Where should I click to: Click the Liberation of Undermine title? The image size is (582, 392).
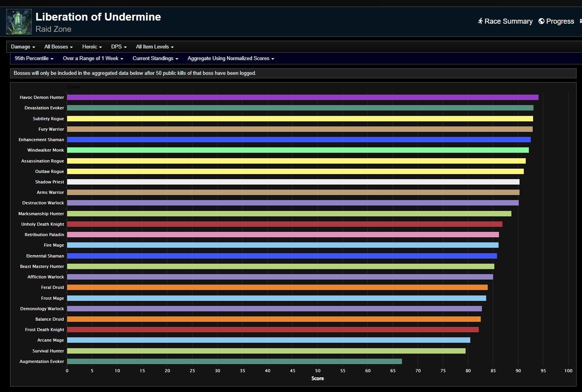coord(98,17)
